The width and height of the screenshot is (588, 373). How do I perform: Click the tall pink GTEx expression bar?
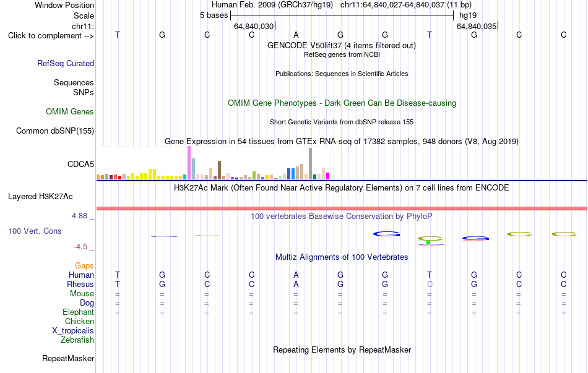[x=189, y=163]
